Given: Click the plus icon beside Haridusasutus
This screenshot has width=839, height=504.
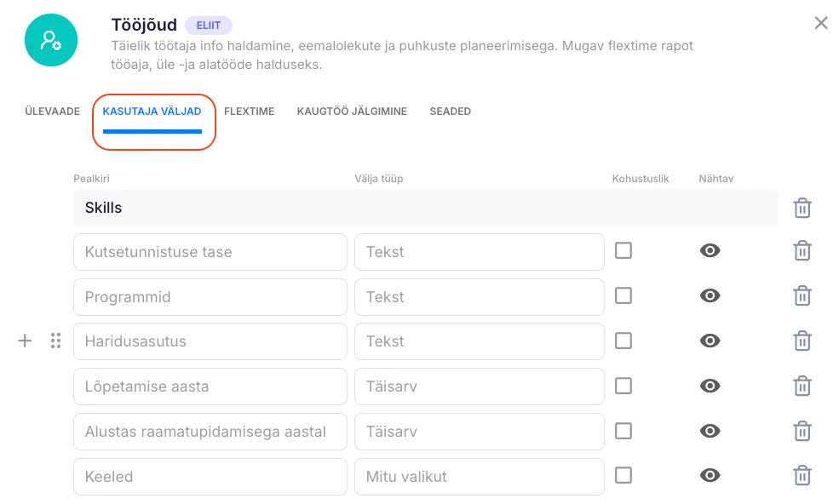Looking at the screenshot, I should click(x=26, y=341).
